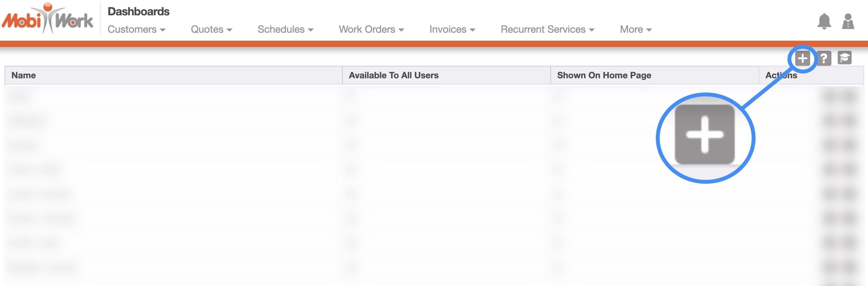Sort by the Name column header
This screenshot has height=286, width=868.
pyautogui.click(x=24, y=76)
